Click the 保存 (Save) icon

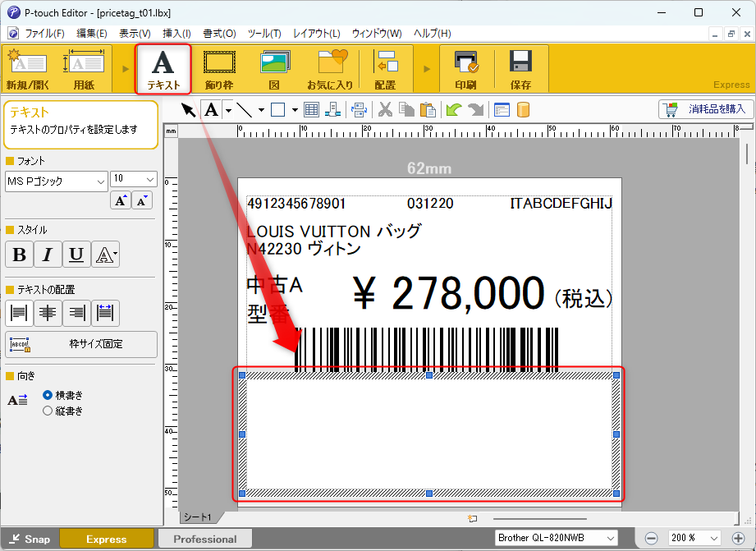(520, 70)
